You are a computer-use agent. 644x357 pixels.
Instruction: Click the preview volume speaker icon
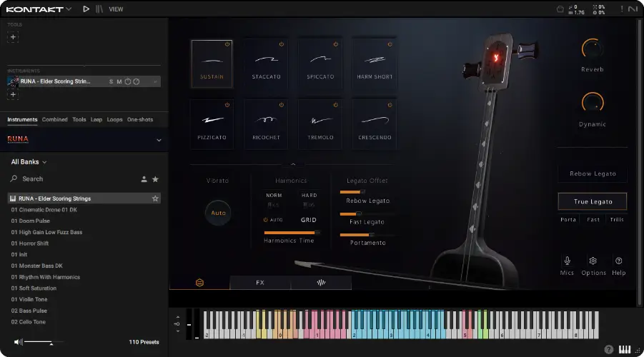(x=18, y=342)
